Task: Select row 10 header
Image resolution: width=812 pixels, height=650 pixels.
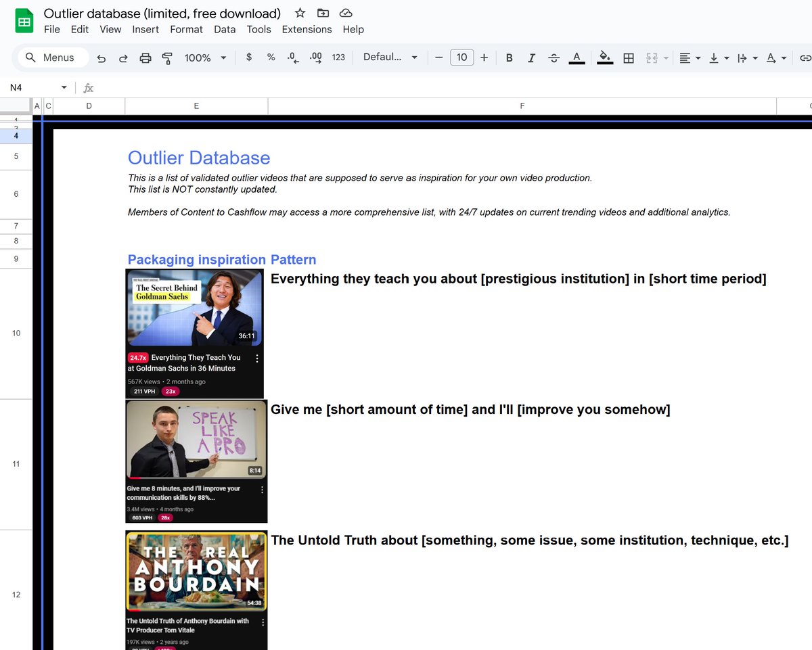Action: (16, 333)
